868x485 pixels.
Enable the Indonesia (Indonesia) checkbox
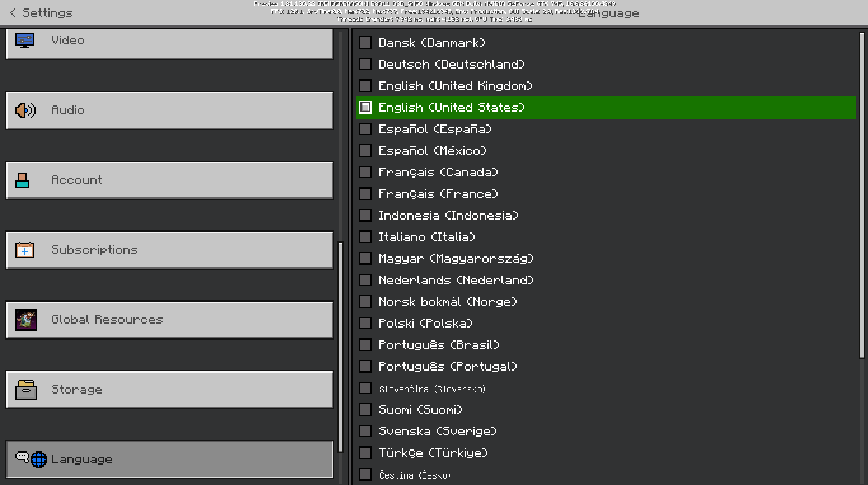365,215
